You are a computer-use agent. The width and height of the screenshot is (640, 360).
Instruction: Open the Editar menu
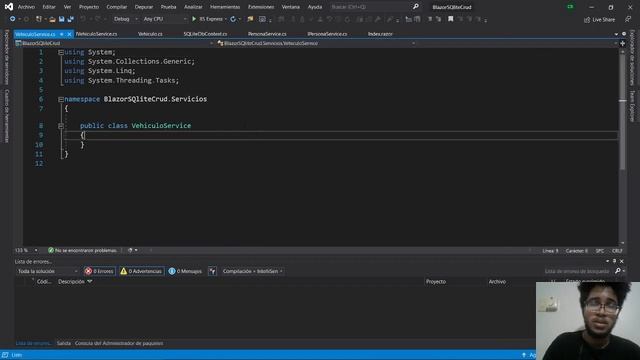click(49, 7)
